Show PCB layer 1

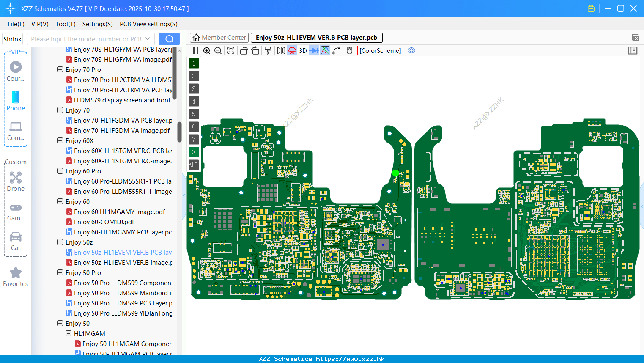pyautogui.click(x=194, y=63)
